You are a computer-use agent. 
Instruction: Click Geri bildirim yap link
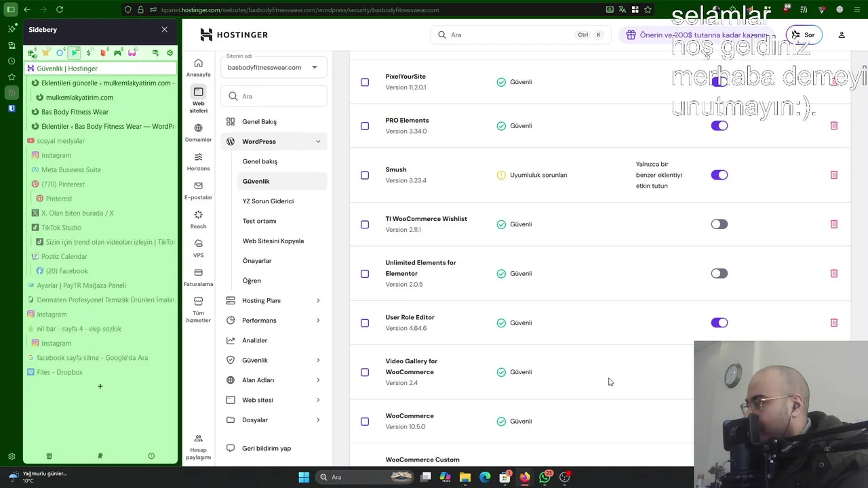pyautogui.click(x=267, y=449)
